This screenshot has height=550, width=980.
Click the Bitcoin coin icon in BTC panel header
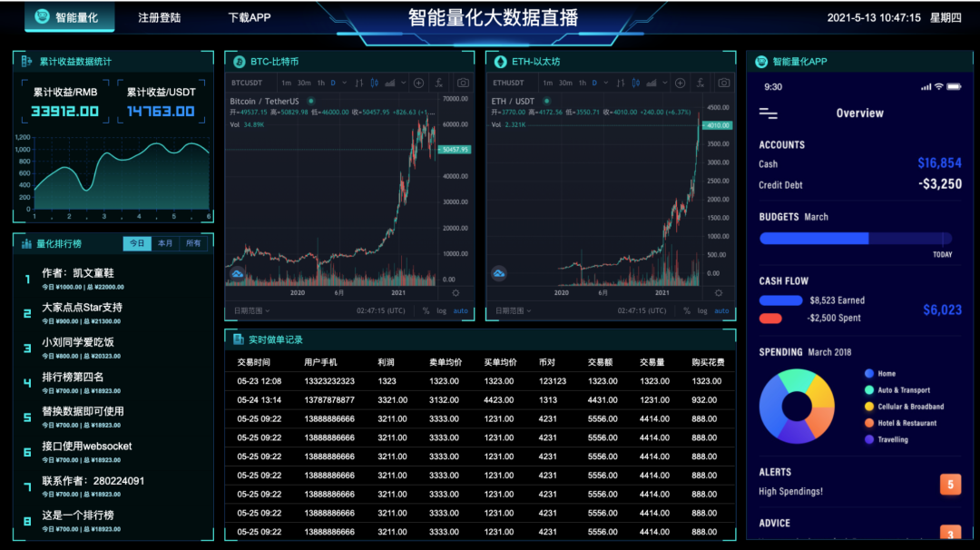coord(239,61)
